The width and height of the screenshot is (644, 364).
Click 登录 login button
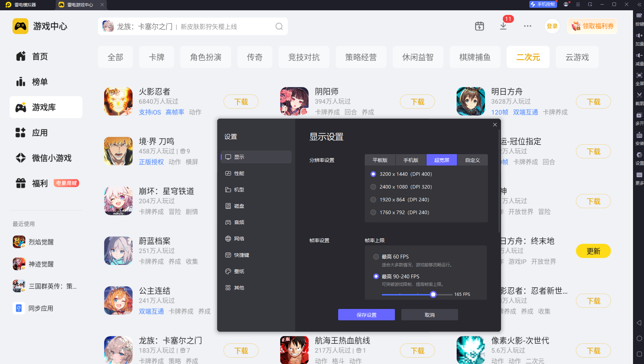[x=552, y=26]
